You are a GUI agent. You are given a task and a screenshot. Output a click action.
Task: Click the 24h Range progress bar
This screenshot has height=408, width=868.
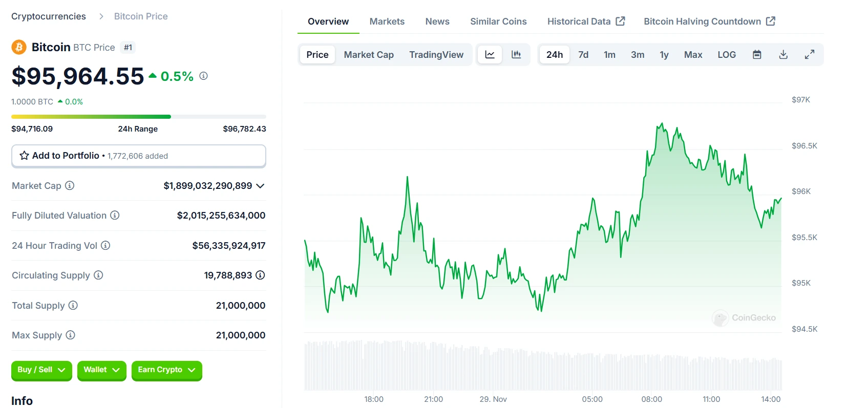139,117
